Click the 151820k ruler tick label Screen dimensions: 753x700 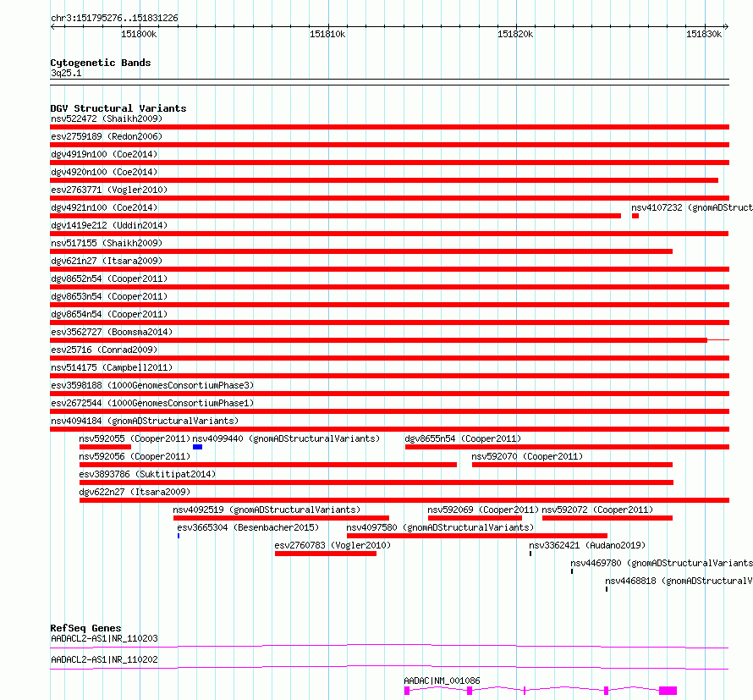(x=515, y=34)
